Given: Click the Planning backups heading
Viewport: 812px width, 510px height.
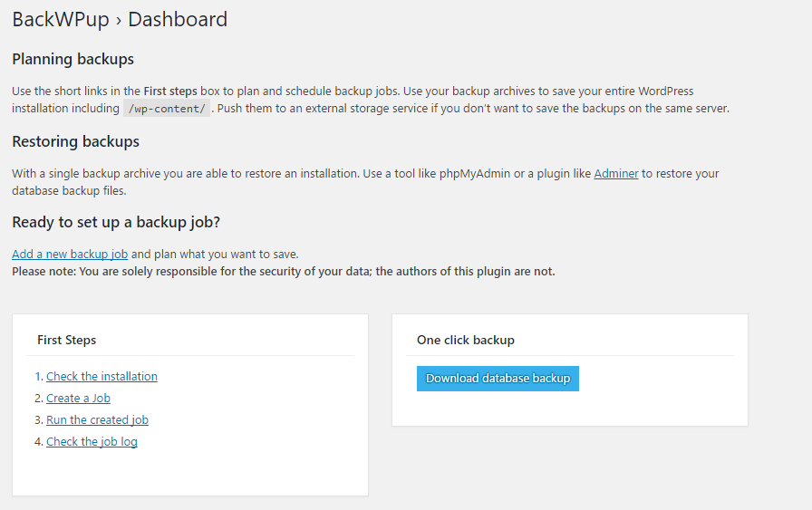Looking at the screenshot, I should [72, 60].
